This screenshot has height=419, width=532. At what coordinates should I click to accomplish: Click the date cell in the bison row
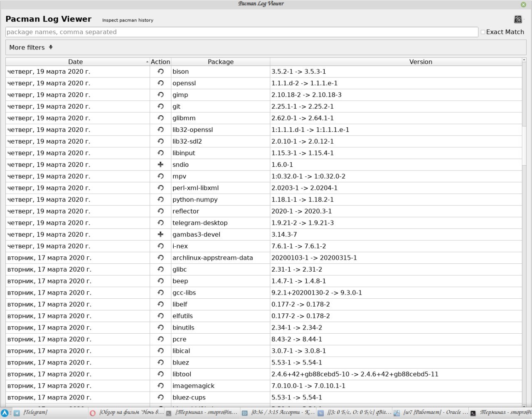(78, 72)
